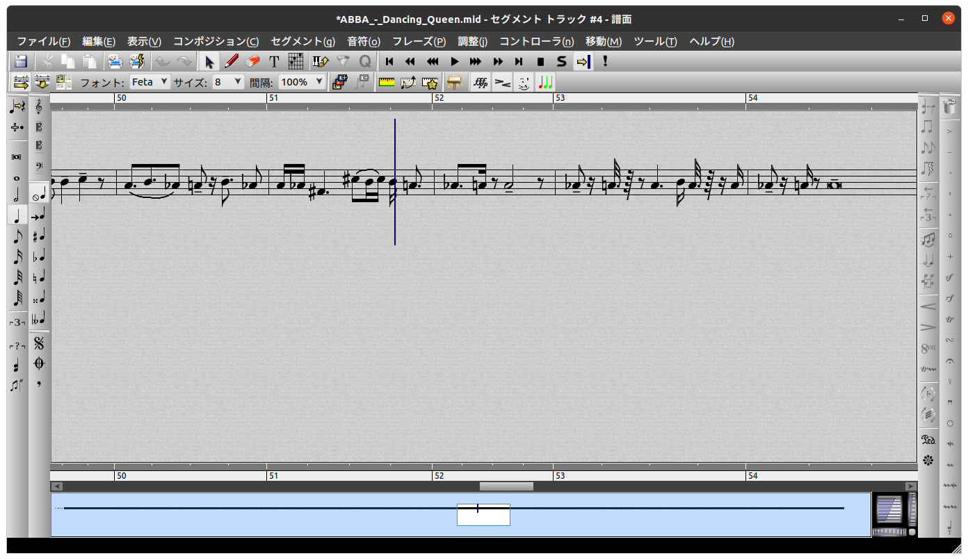Click the exclamation mark panic button
This screenshot has height=560, width=968.
pos(605,61)
